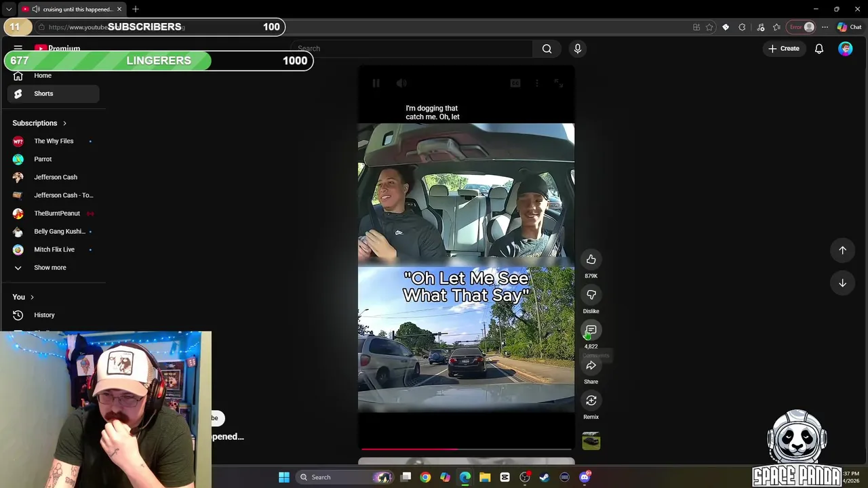Open Edge Settings and more menu

[x=825, y=27]
